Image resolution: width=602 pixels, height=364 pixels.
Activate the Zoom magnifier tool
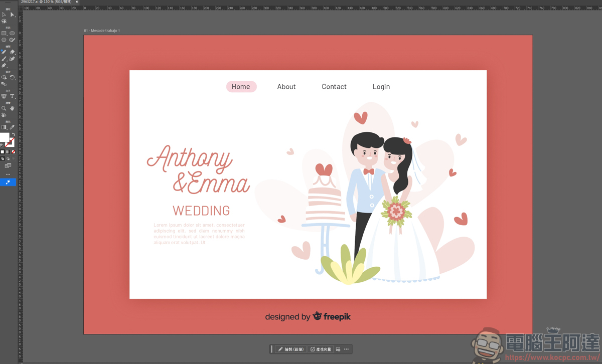click(4, 108)
